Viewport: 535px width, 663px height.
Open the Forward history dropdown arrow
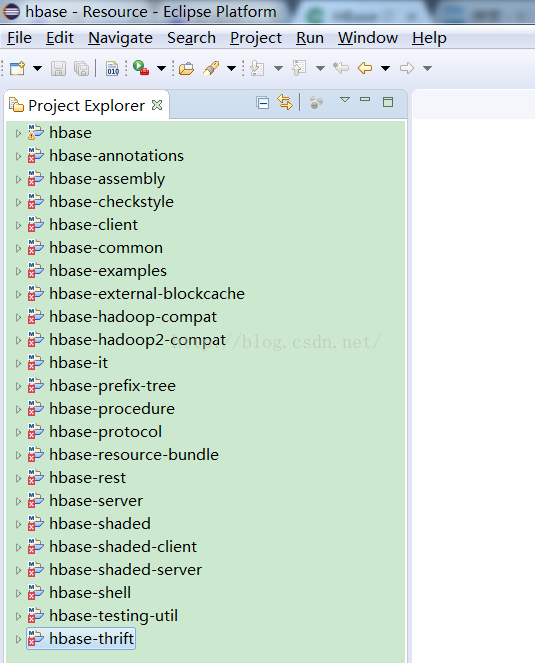pos(428,68)
